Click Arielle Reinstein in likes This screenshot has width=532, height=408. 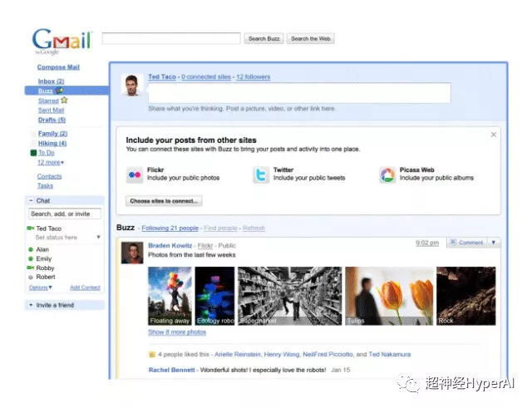pyautogui.click(x=238, y=355)
